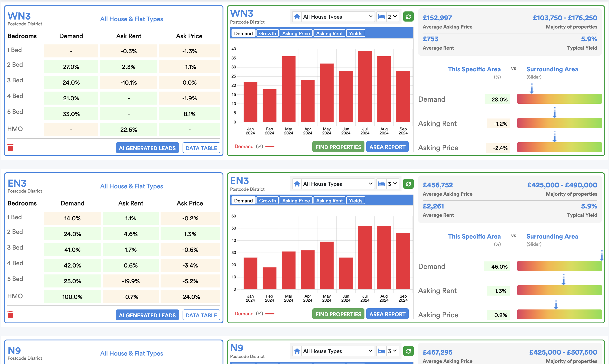
Task: Open WN3 bedroom count dropdown showing 2
Action: coord(392,17)
